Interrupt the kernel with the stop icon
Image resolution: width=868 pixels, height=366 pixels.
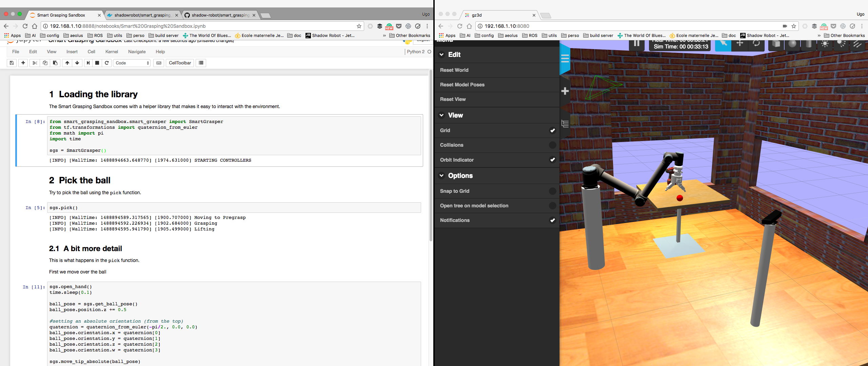tap(97, 63)
